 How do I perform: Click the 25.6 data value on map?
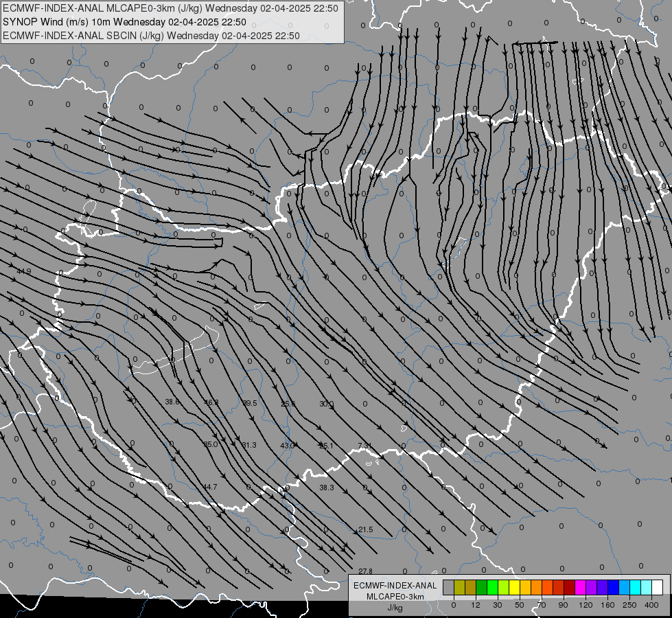(288, 404)
